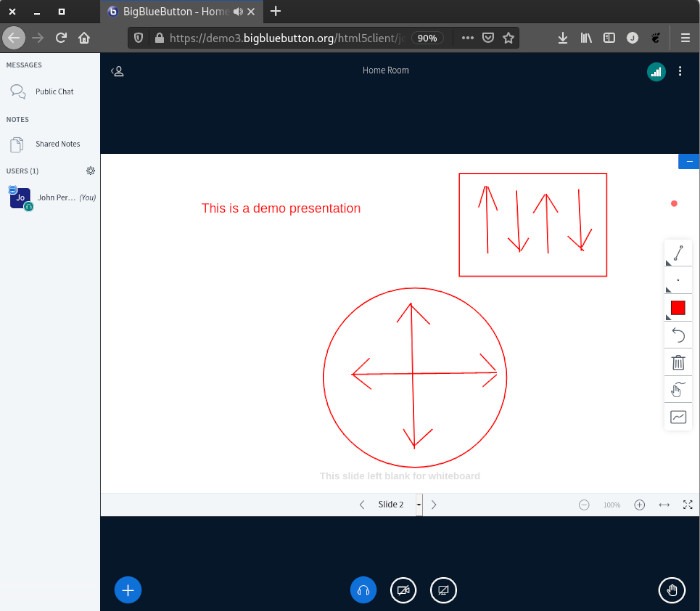The image size is (700, 611).
Task: Go to previous slide
Action: pyautogui.click(x=362, y=504)
